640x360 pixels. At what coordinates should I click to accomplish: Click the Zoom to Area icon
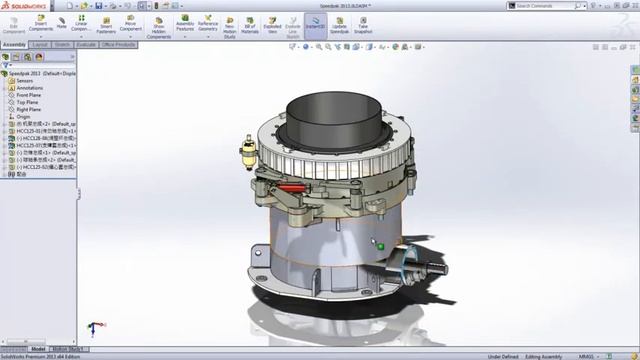coord(328,47)
